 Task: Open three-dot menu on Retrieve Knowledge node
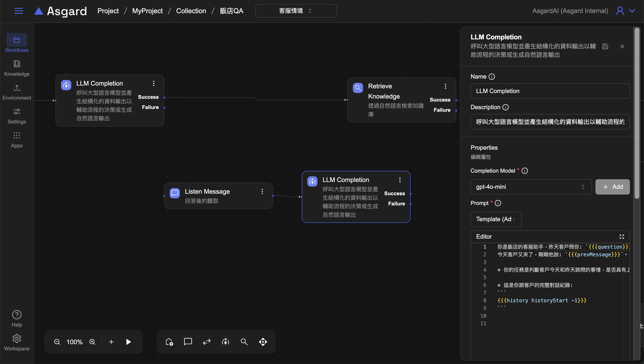445,86
